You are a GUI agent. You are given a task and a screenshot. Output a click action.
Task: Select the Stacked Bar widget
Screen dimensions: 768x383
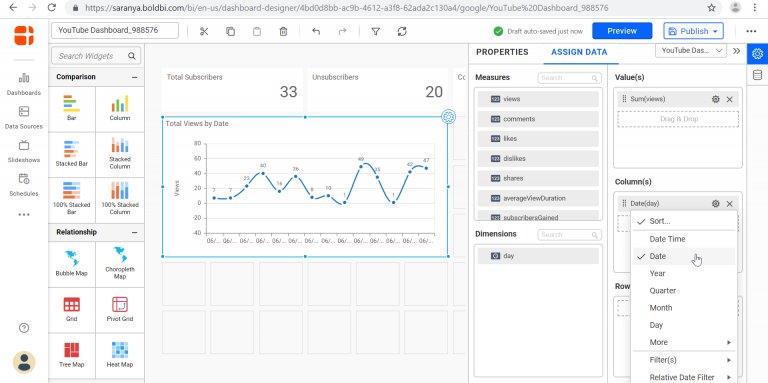point(72,154)
